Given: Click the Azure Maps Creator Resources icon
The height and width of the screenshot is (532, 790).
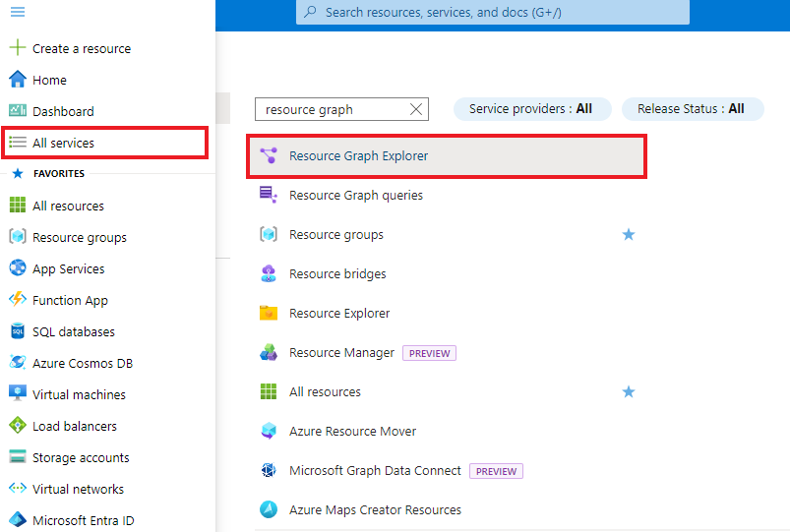Looking at the screenshot, I should [x=268, y=509].
